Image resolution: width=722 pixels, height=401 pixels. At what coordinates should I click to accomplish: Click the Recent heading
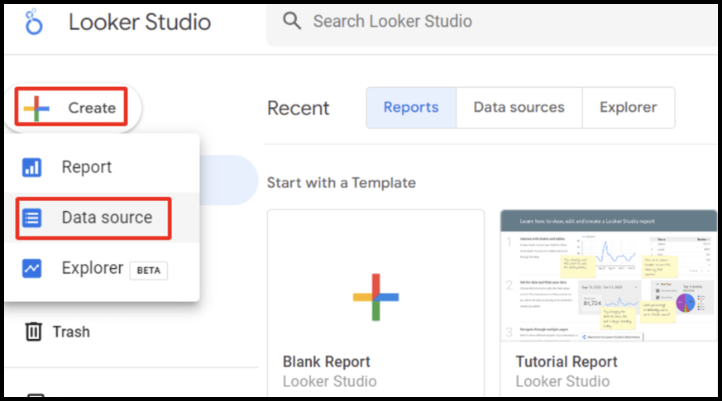coord(298,109)
